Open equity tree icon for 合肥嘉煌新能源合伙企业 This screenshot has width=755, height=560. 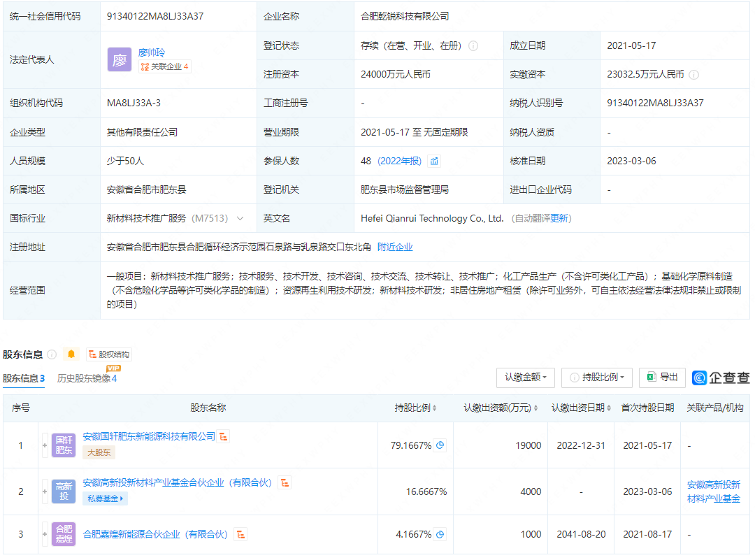(240, 535)
